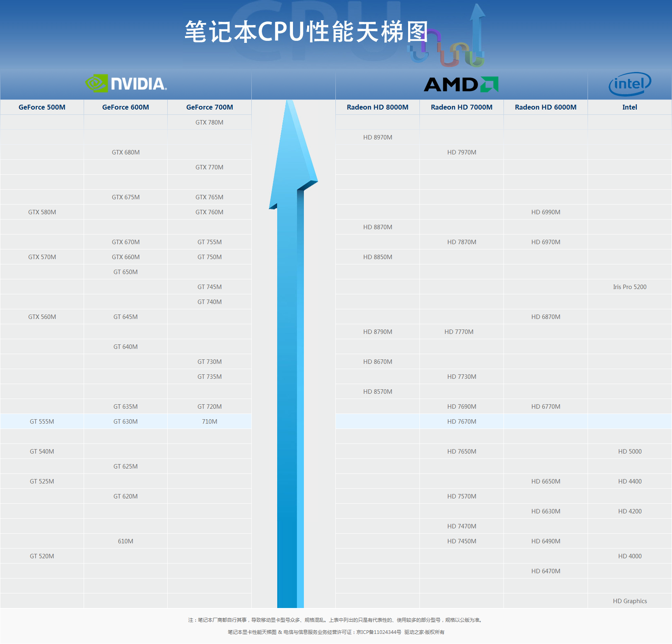672x644 pixels.
Task: Click the GTX 680M cell
Action: tap(126, 152)
